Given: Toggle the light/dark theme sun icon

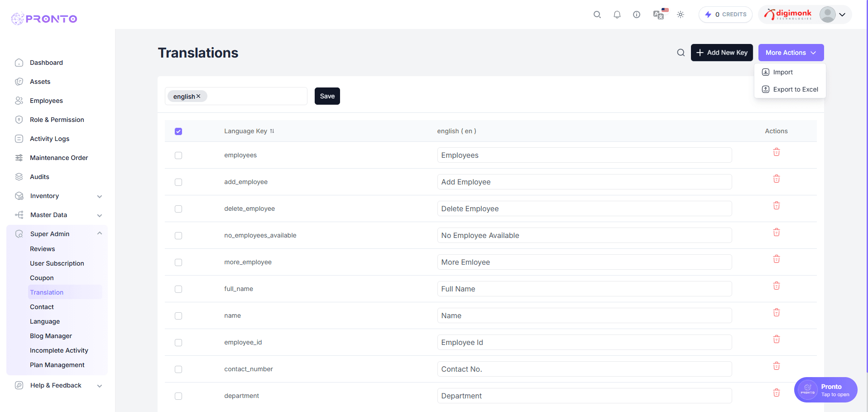Looking at the screenshot, I should pyautogui.click(x=680, y=15).
